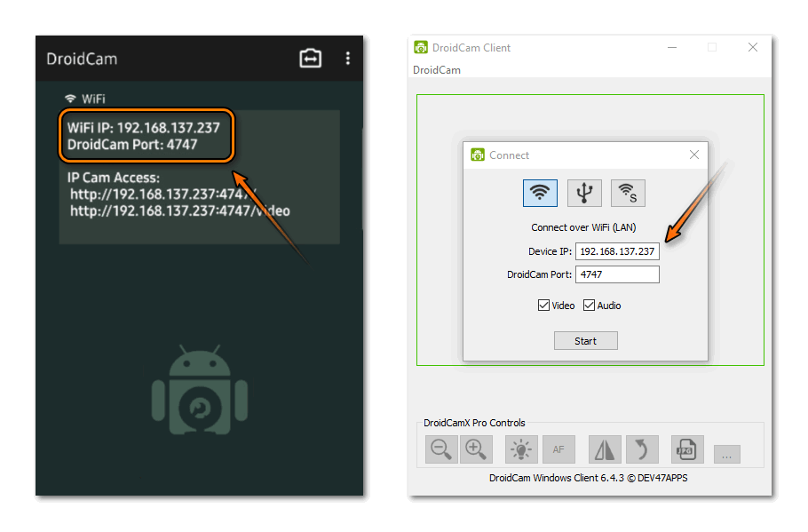Click the http://192.168.137.237:4747/video URL
Screen dimensions: 808x532
(180, 210)
